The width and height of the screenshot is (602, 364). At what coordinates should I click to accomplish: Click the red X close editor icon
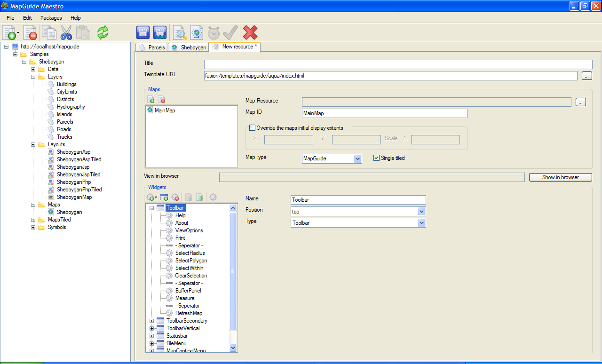[250, 32]
